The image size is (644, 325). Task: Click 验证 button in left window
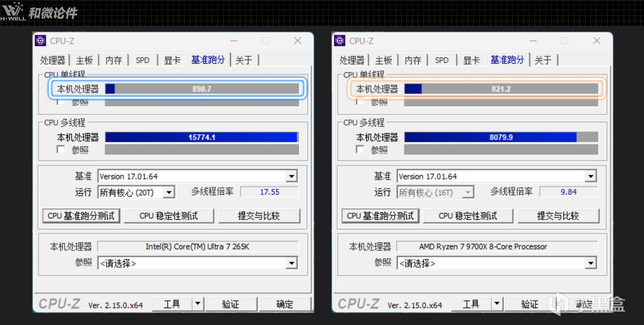[x=231, y=304]
